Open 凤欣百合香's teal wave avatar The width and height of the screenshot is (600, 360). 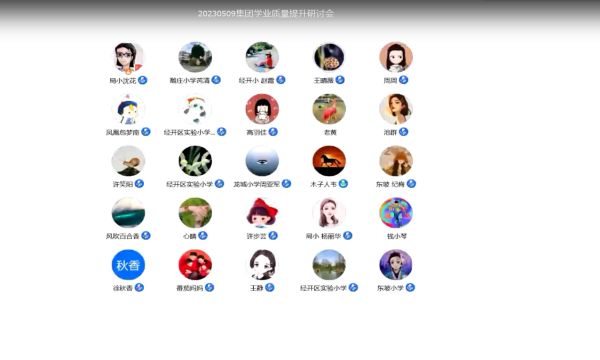128,213
